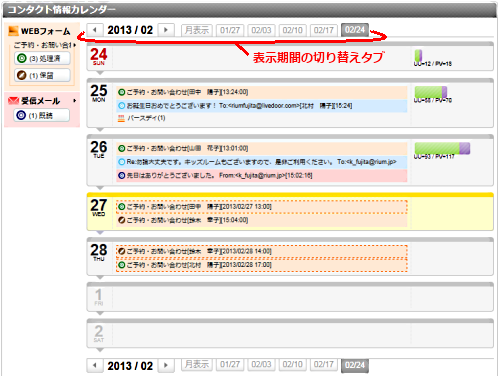The image size is (500, 376).
Task: Select the date 27 WED
Action: point(99,207)
